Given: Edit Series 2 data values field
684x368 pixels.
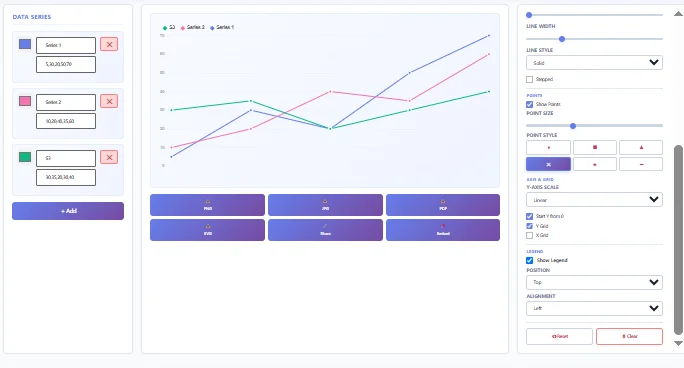Looking at the screenshot, I should point(66,121).
